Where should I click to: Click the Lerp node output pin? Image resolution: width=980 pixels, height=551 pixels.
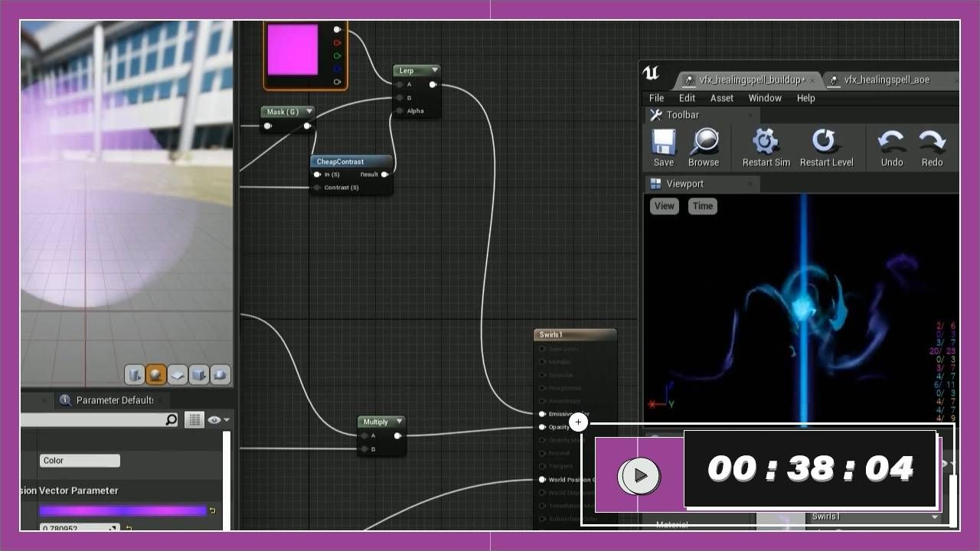click(x=433, y=85)
